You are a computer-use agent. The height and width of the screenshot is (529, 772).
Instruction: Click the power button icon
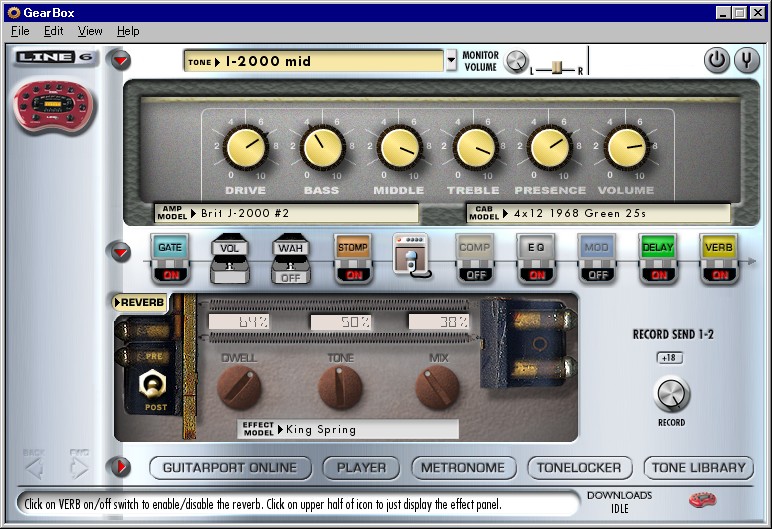click(716, 60)
